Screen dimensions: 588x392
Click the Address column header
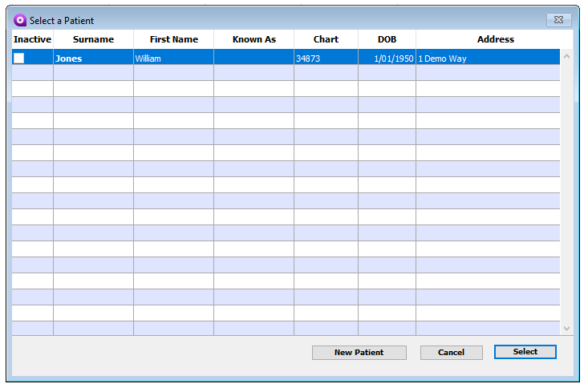(x=495, y=39)
